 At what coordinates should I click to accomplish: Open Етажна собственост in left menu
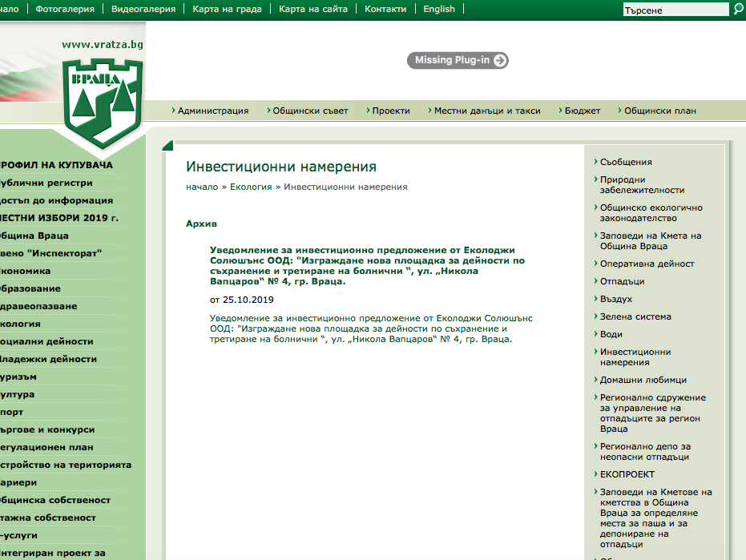tap(48, 518)
